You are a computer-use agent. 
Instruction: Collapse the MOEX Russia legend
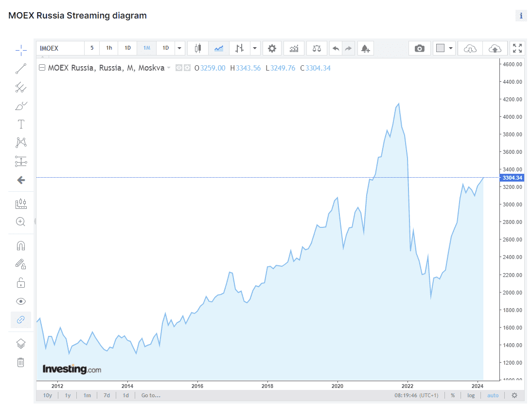click(x=42, y=68)
